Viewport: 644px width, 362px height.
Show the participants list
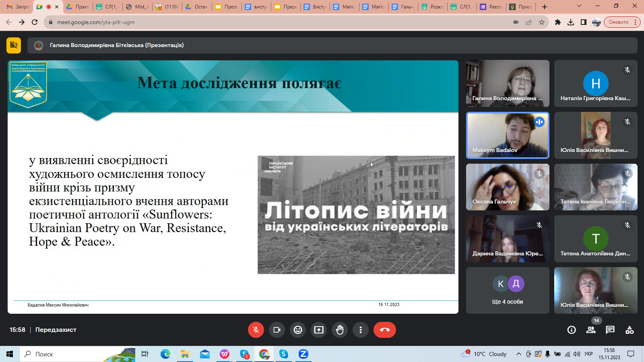(x=591, y=330)
